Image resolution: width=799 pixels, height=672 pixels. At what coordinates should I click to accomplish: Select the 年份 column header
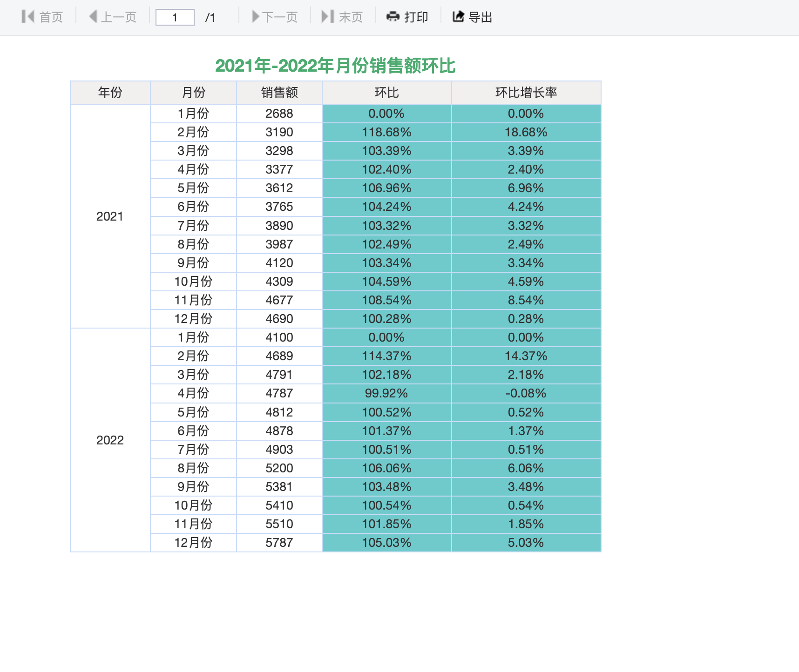pos(110,93)
